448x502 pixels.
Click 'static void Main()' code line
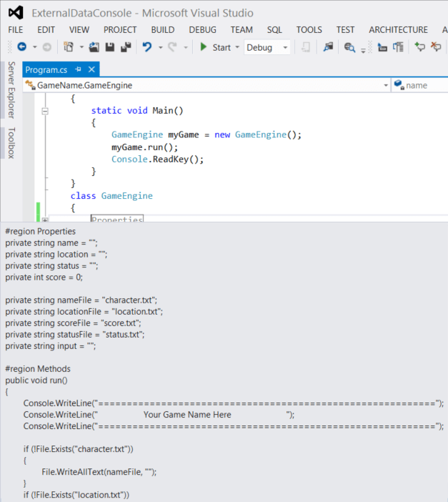coord(137,110)
